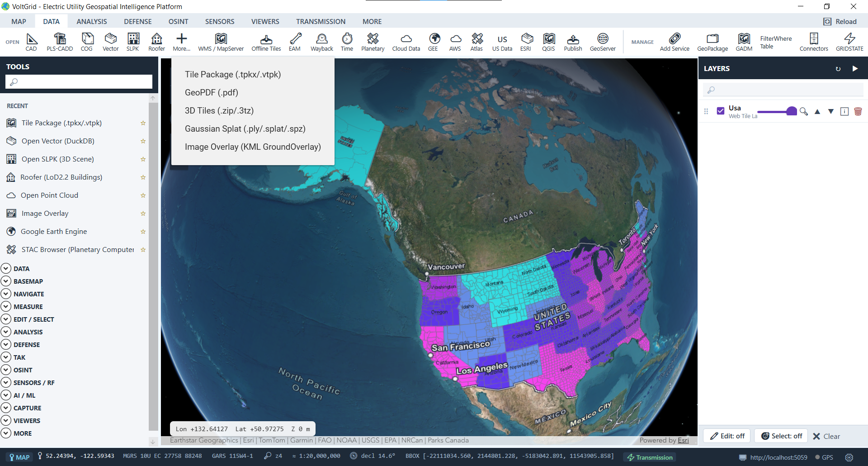Viewport: 868px width, 466px height.
Task: Open the Time tool
Action: click(x=347, y=42)
